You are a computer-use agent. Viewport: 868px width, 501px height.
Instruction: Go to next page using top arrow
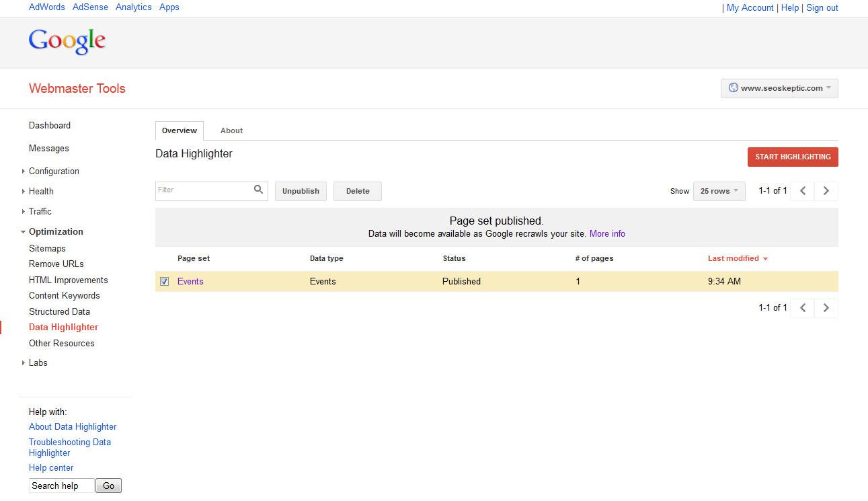click(x=826, y=191)
